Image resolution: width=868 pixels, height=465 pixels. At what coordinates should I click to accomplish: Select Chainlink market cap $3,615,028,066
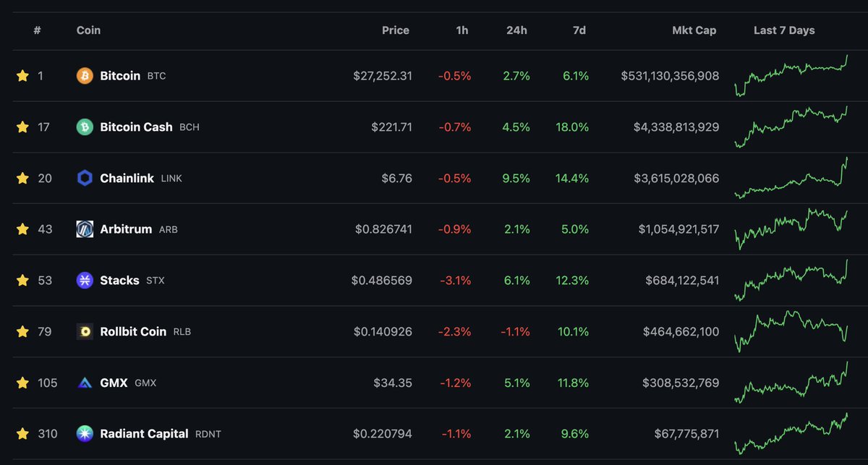click(676, 178)
